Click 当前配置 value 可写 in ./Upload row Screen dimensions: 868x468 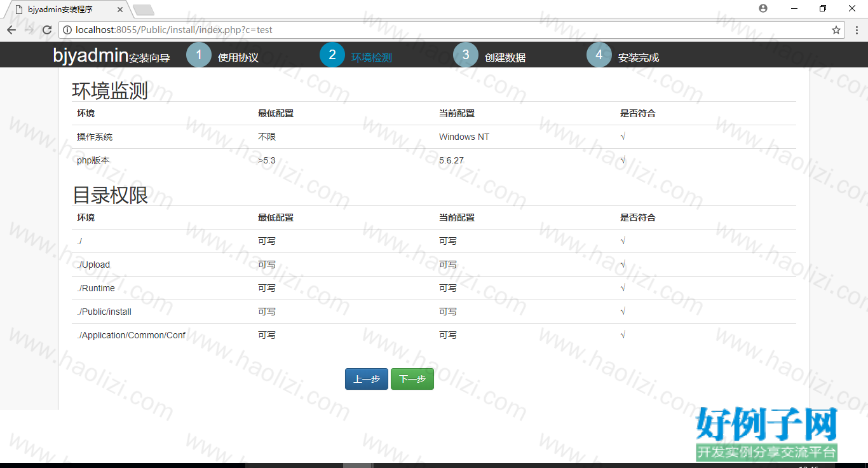pyautogui.click(x=448, y=265)
